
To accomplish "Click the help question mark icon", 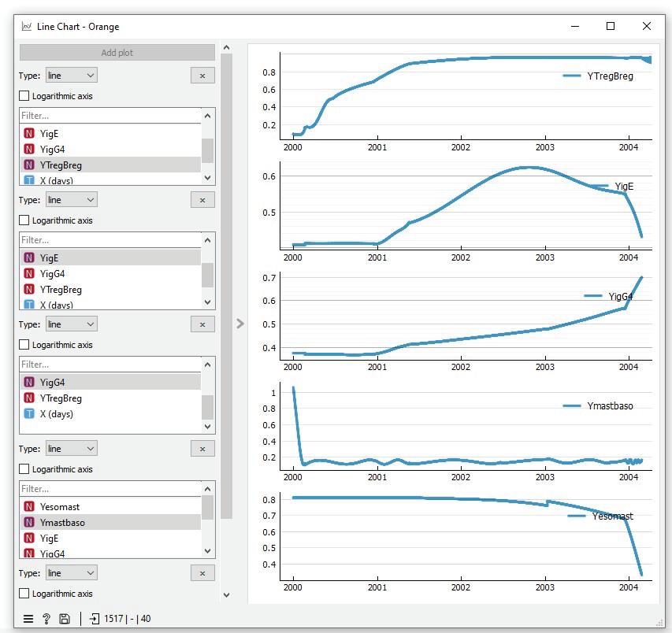I will 46,619.
